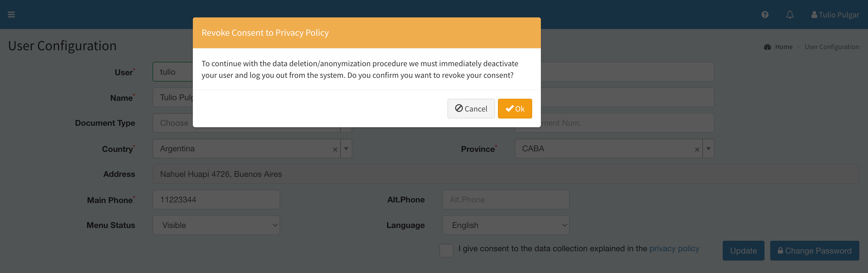Open the Menu Status dropdown
The height and width of the screenshot is (273, 868).
[x=216, y=225]
